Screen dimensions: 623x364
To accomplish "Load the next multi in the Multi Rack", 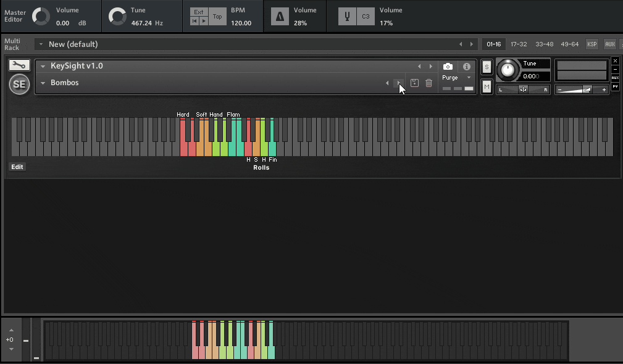I will [472, 44].
